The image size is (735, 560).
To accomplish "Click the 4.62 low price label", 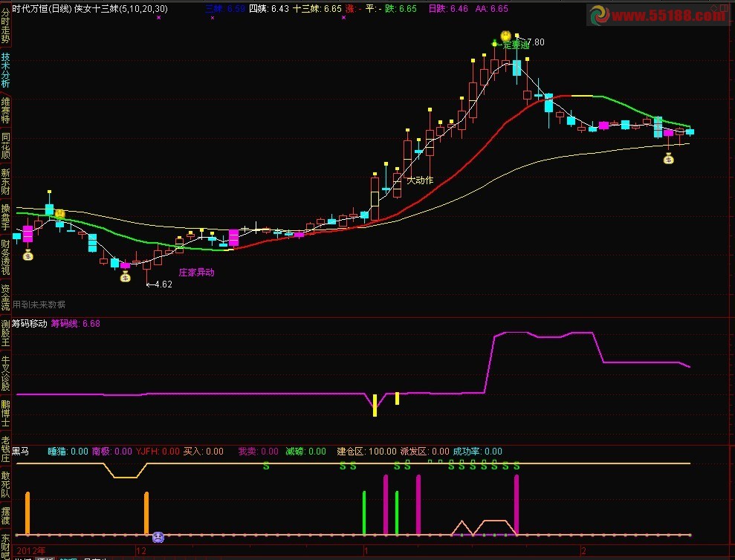I will [163, 284].
